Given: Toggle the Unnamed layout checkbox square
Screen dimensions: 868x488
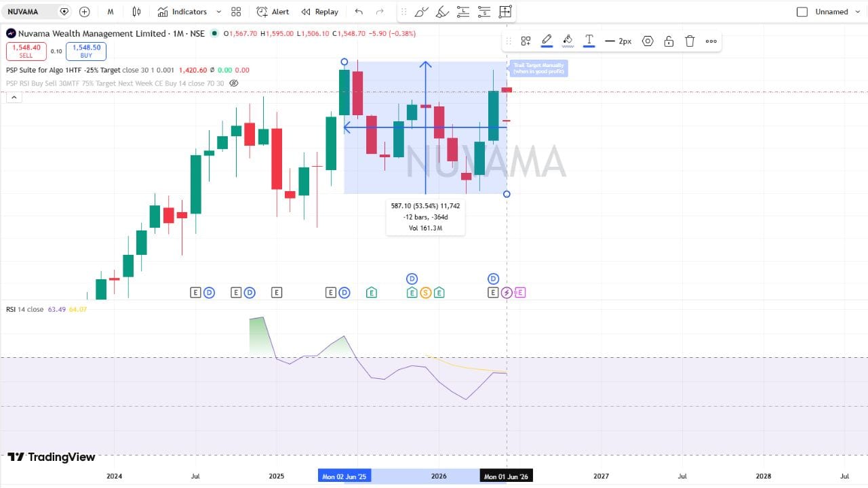Looking at the screenshot, I should pyautogui.click(x=802, y=12).
